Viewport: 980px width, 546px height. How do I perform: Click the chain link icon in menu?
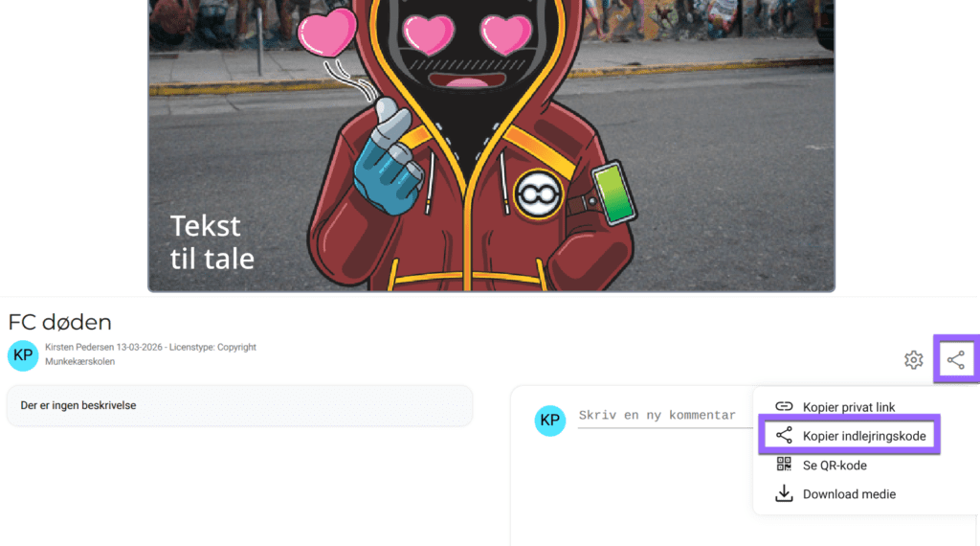click(784, 406)
